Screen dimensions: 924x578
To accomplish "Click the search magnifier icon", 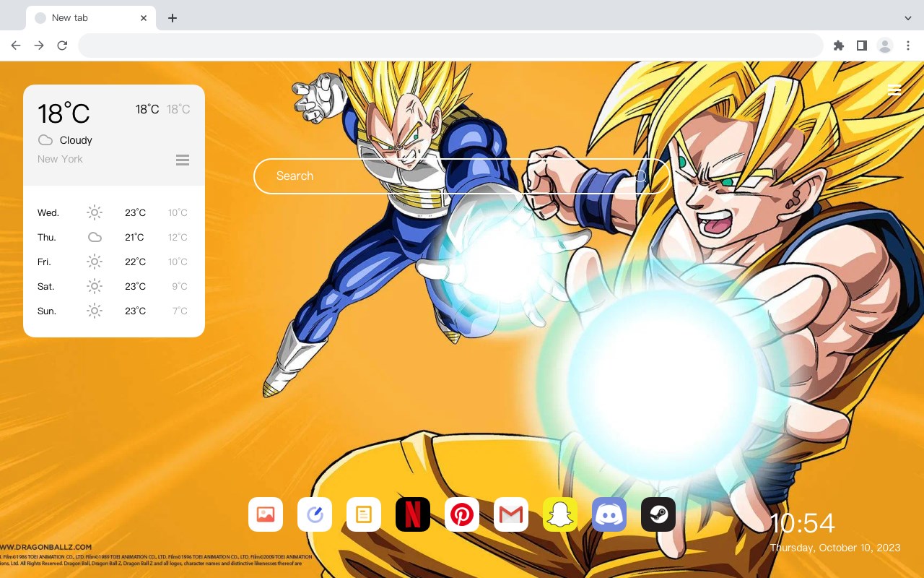I will click(641, 176).
